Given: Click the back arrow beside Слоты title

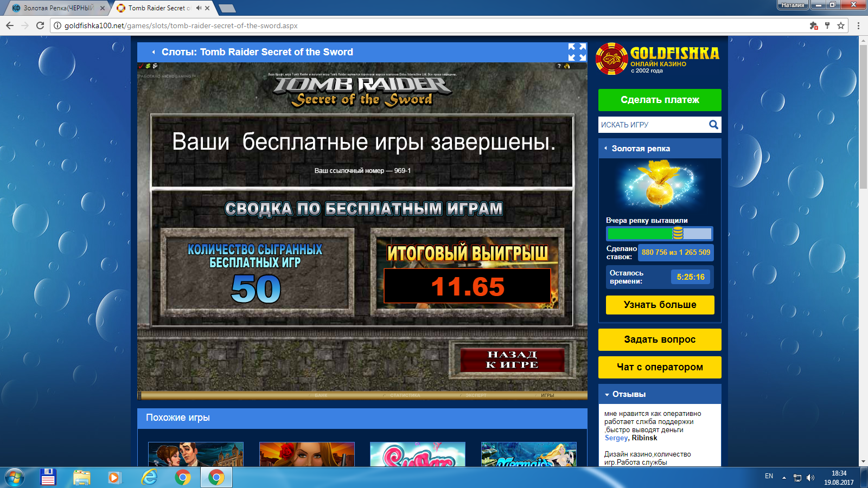Looking at the screenshot, I should (x=154, y=52).
